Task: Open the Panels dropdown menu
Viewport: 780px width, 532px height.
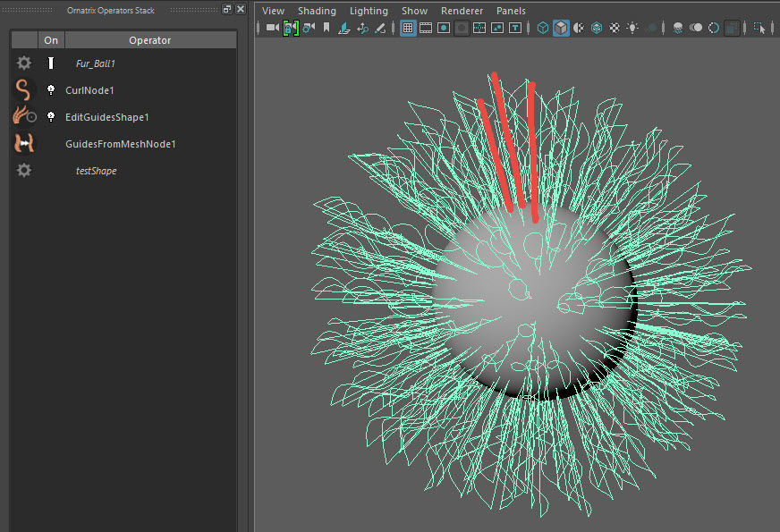Action: tap(511, 11)
